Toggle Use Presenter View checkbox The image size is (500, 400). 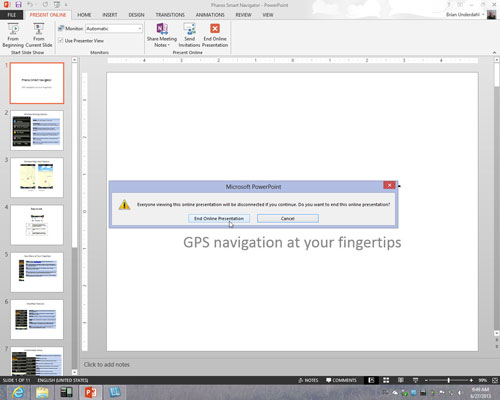pos(61,40)
